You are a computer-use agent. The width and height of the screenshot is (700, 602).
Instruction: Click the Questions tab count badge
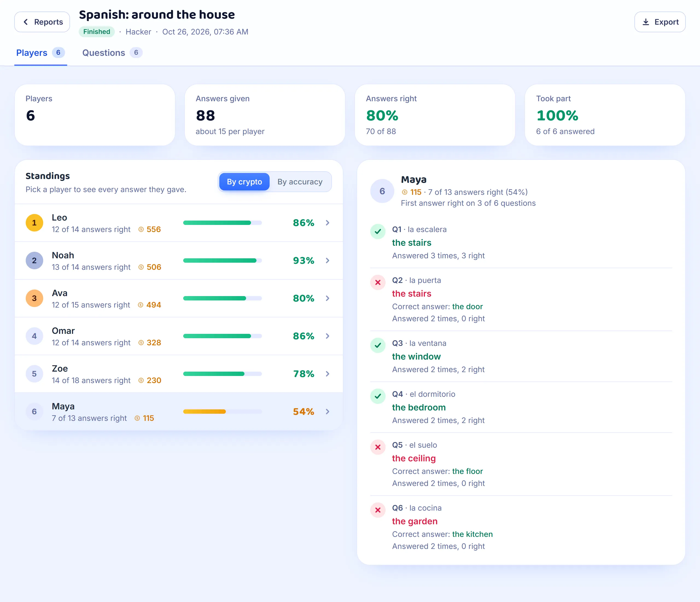click(136, 53)
